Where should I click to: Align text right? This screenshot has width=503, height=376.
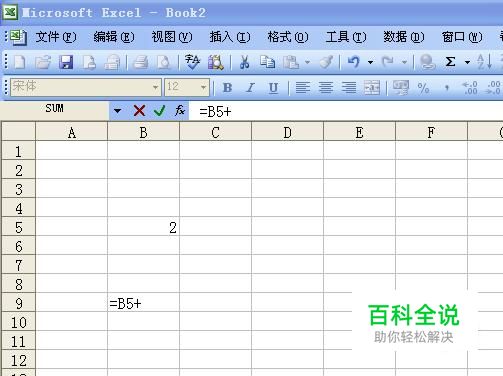(349, 88)
